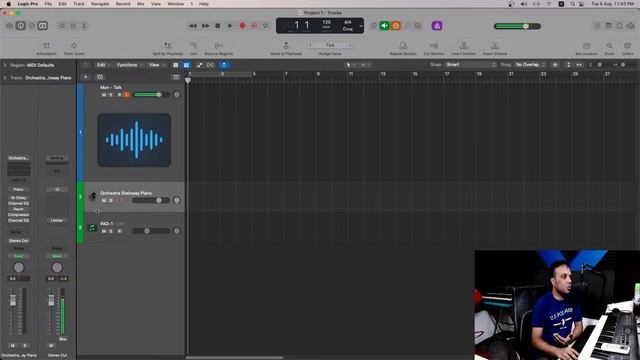The height and width of the screenshot is (360, 640).
Task: Open the List Editors icon
Action: pos(597,26)
